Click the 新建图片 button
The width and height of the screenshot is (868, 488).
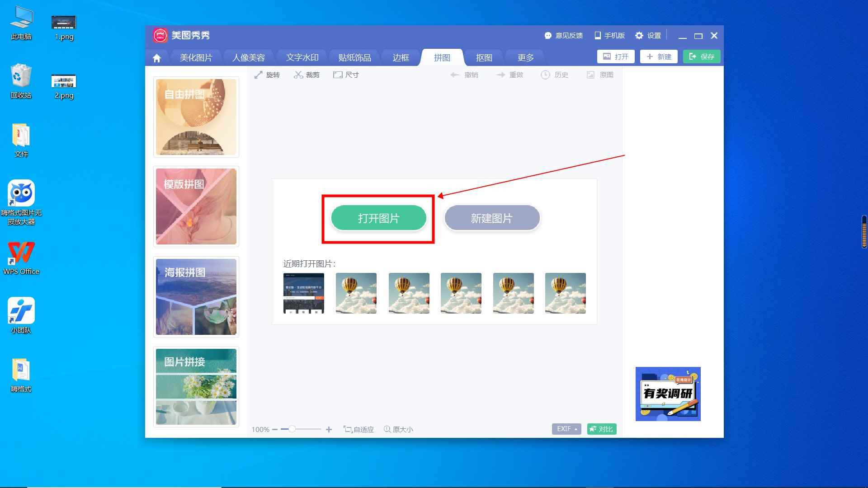[x=492, y=218]
